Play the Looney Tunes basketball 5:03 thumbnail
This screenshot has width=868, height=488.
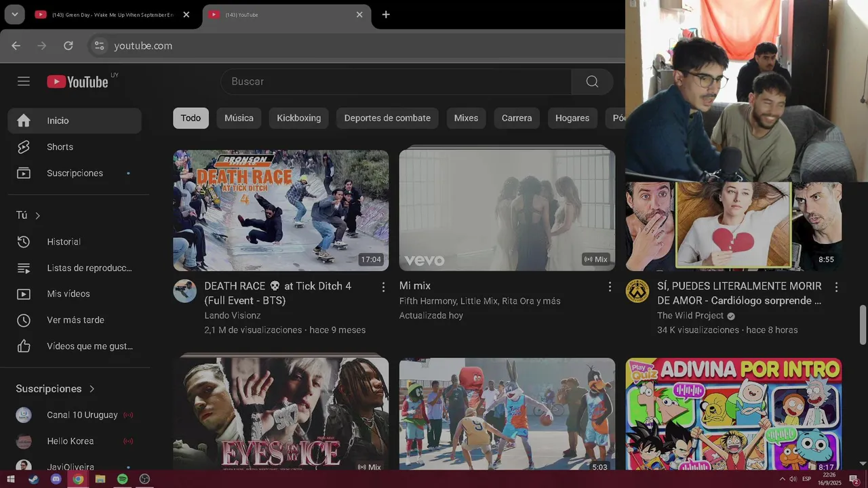[507, 414]
